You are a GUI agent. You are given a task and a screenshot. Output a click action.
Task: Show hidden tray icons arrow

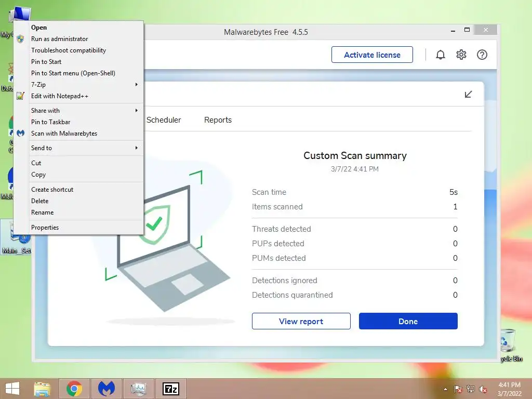445,389
